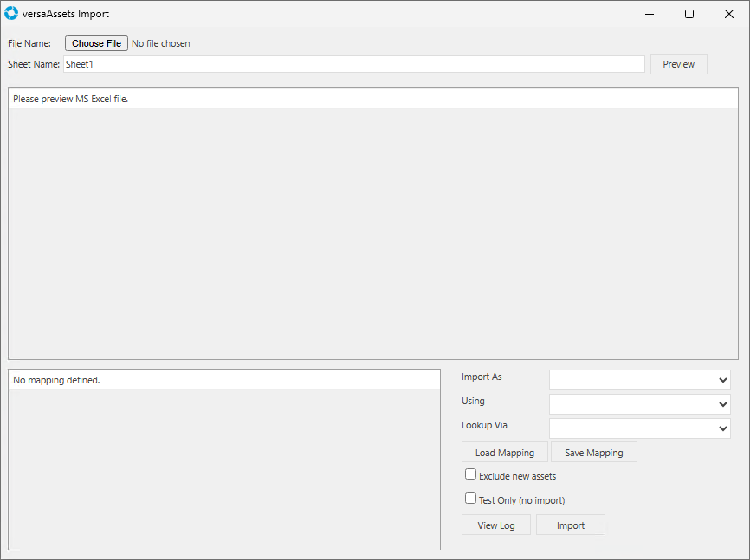Enable the Exclude new assets checkbox
Screen dimensions: 750x560
coord(471,474)
